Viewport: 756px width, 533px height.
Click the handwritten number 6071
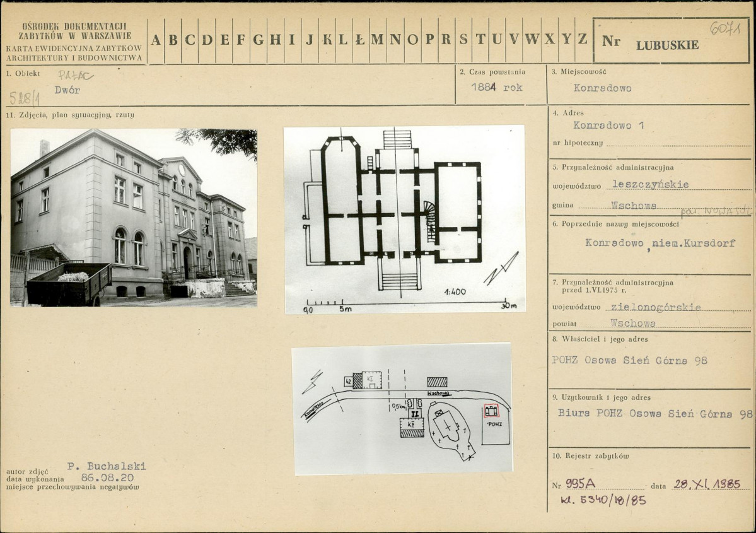[724, 28]
